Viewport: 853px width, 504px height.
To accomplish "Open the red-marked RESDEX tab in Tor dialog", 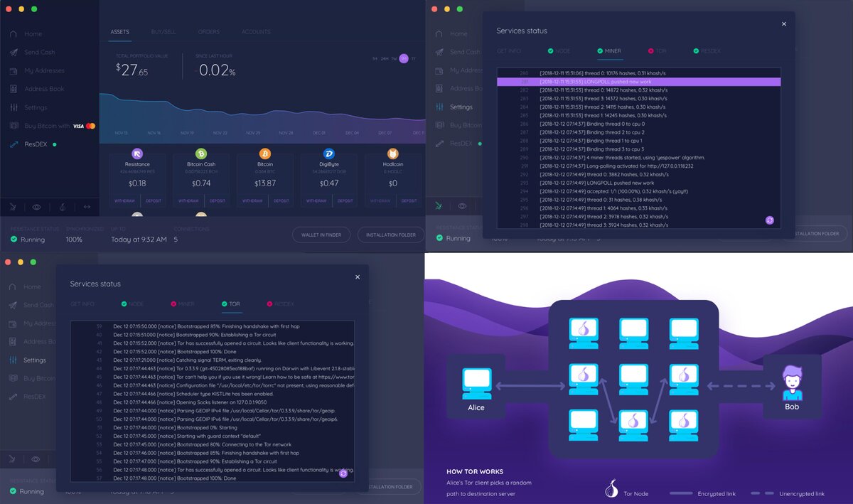I will point(279,304).
